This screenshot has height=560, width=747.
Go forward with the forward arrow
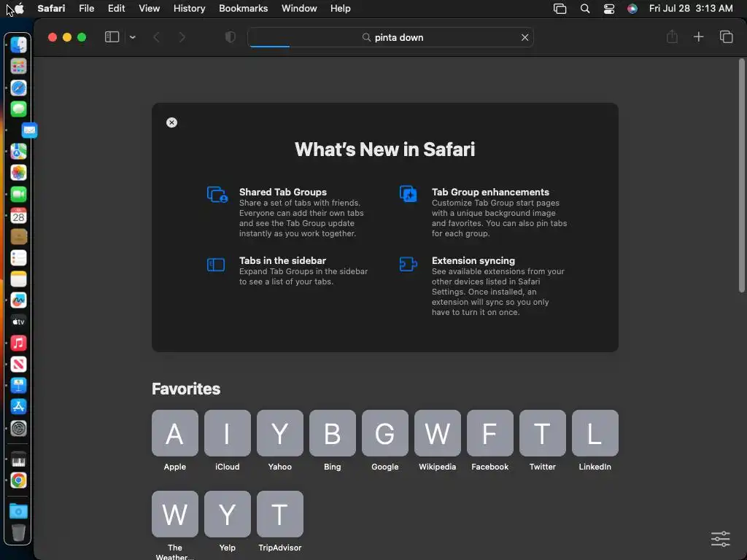[182, 37]
